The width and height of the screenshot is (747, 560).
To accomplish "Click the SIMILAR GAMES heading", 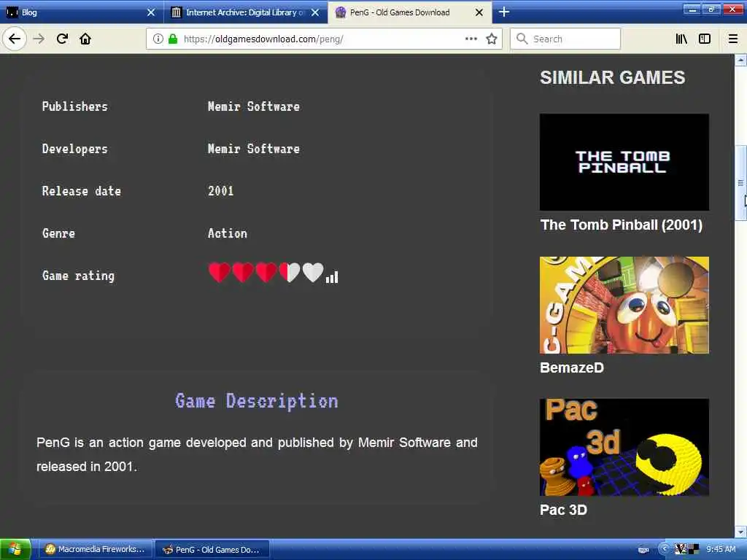I will (613, 77).
